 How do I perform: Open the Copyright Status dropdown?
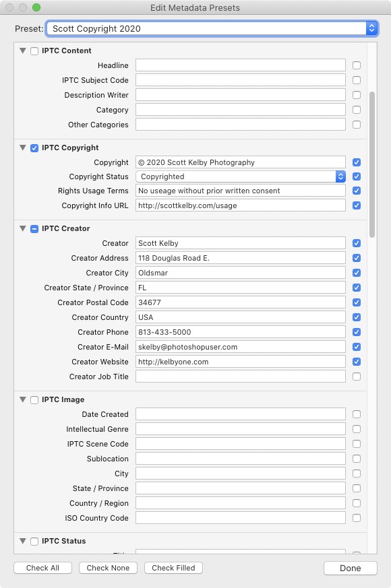(x=241, y=176)
